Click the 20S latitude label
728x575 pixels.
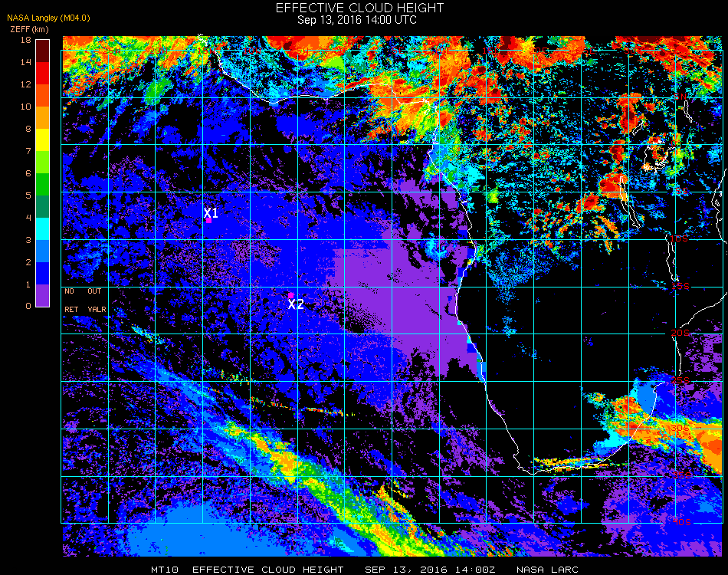pos(680,333)
